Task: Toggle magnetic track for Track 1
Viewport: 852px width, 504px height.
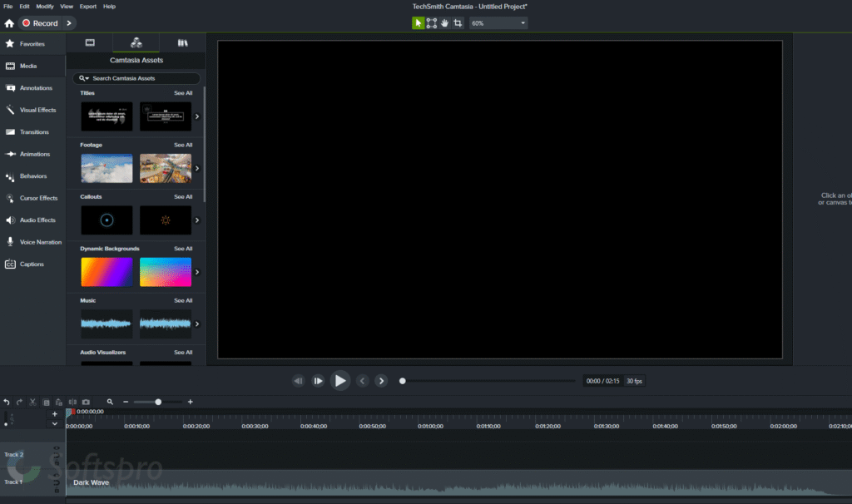Action: [x=57, y=482]
